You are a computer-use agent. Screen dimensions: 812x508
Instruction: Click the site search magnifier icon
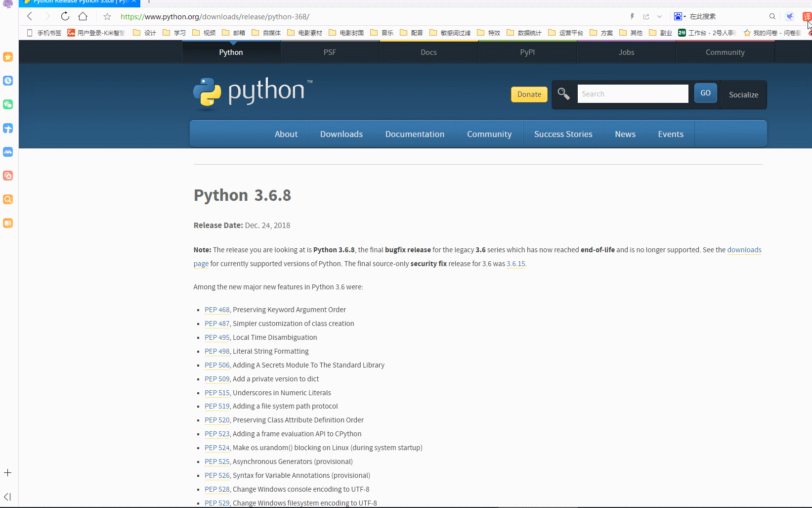click(x=563, y=93)
